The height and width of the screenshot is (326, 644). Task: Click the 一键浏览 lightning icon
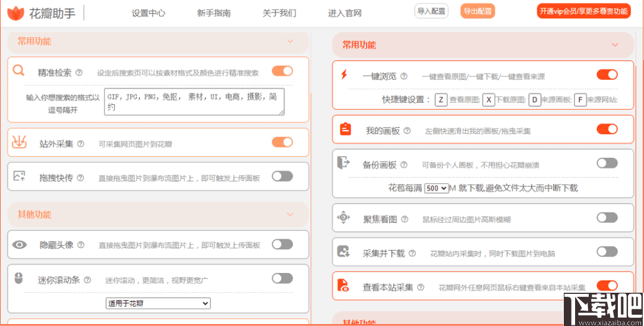tap(344, 75)
